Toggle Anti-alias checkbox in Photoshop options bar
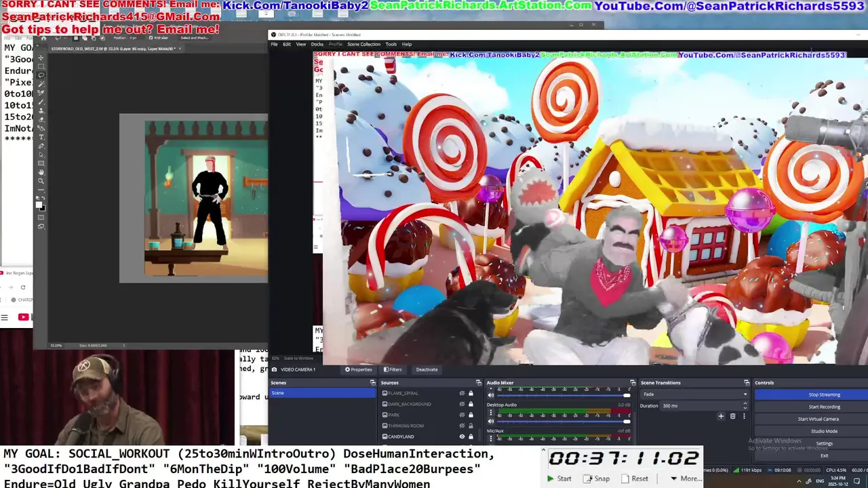The height and width of the screenshot is (488, 868). [x=151, y=38]
